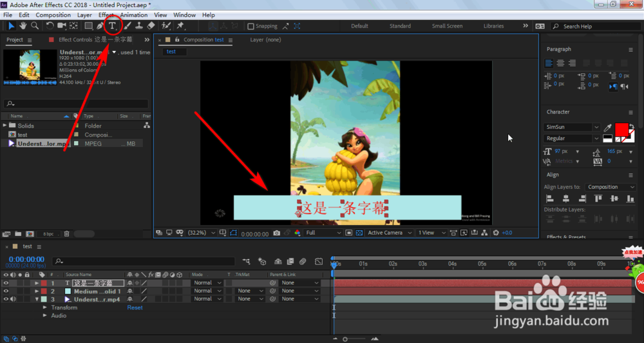
Task: Click left align text in Paragraph panel
Action: click(549, 63)
